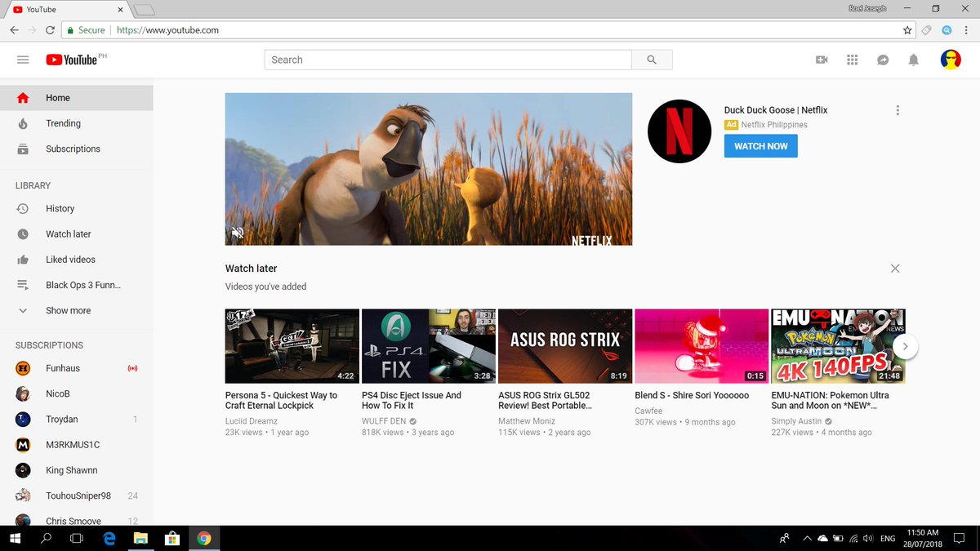Open Funhaus subscription channel
The height and width of the screenshot is (551, 980).
(x=76, y=368)
